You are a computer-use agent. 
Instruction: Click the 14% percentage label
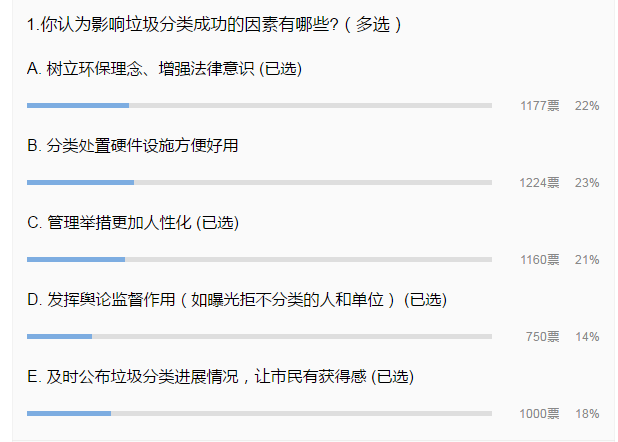pos(587,336)
